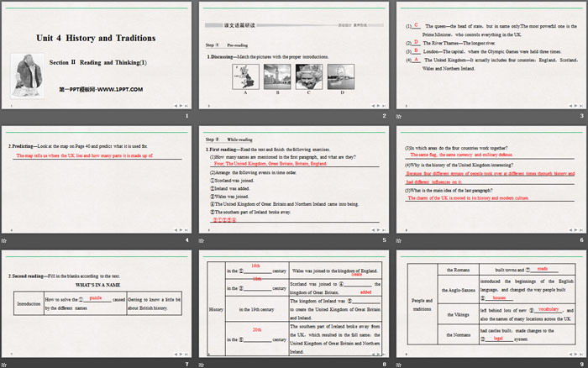Select slide 4 about Predicting the map

pyautogui.click(x=97, y=180)
